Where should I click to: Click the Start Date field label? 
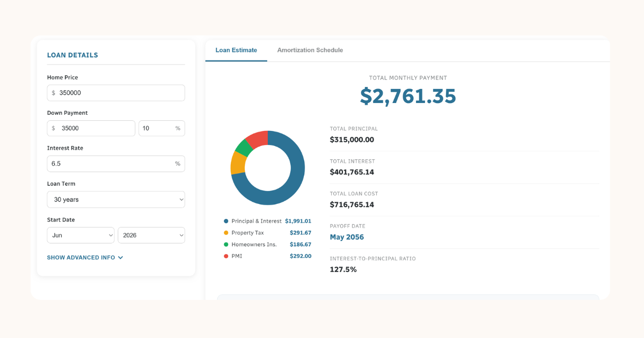[x=61, y=219]
